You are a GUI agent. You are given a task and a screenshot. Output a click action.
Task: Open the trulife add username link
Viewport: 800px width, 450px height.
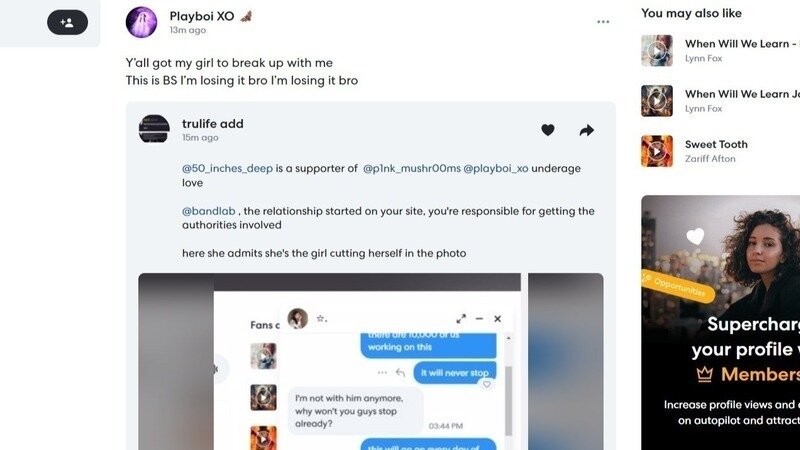click(x=213, y=124)
